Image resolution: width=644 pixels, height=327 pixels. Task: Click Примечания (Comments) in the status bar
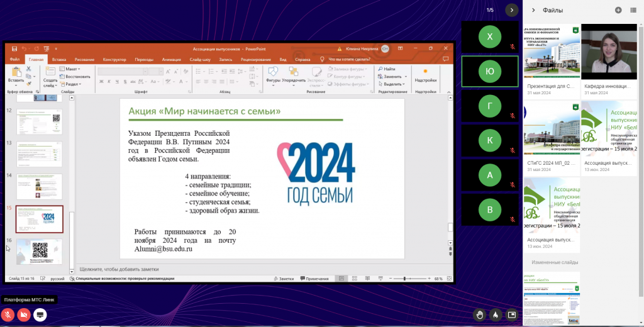click(314, 279)
